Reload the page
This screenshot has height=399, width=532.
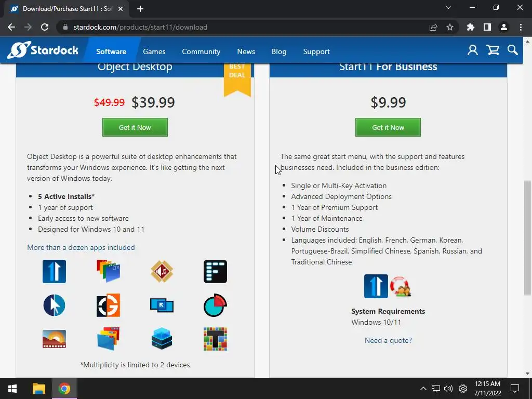coord(45,27)
